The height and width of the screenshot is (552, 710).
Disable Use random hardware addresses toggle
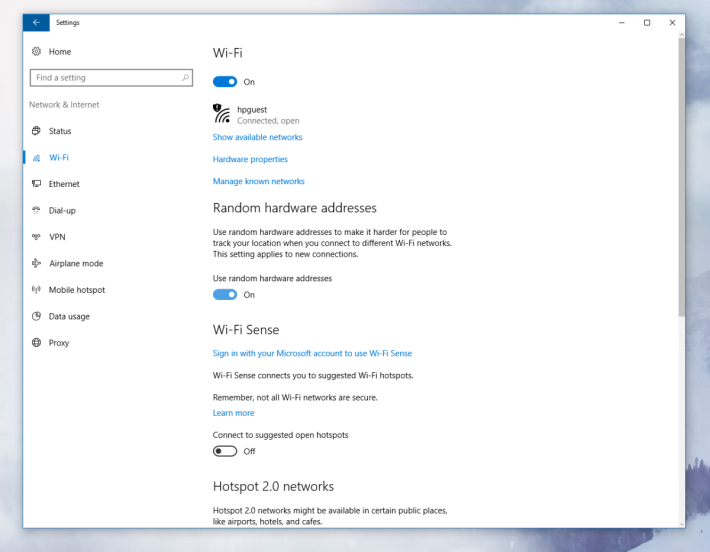pos(225,294)
